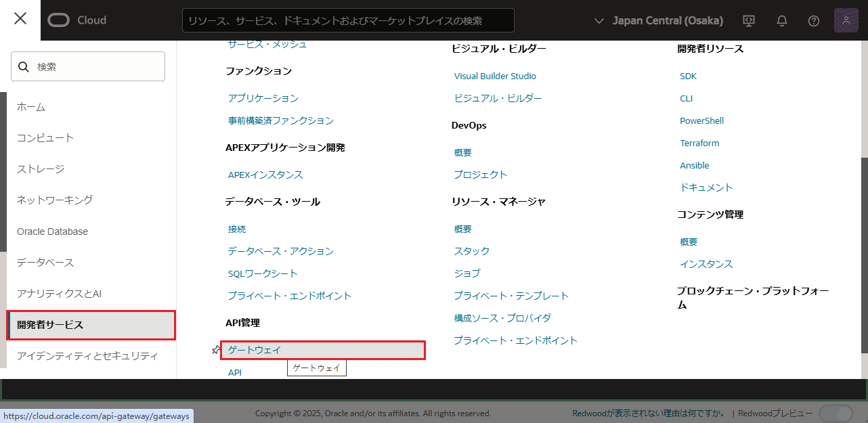Open the notifications bell icon
The height and width of the screenshot is (423, 868).
782,20
